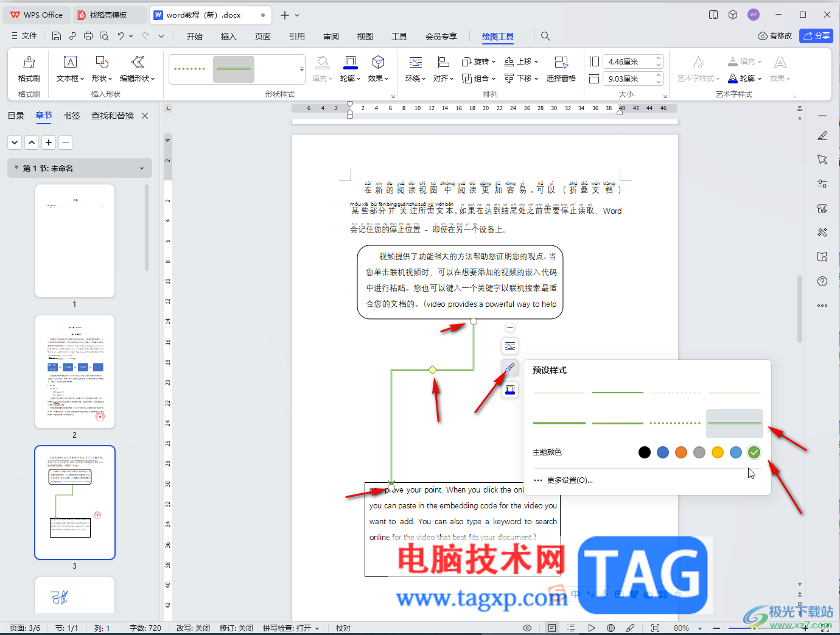This screenshot has width=840, height=635.
Task: Click the Save icon in the quick toolbar
Action: 57,36
